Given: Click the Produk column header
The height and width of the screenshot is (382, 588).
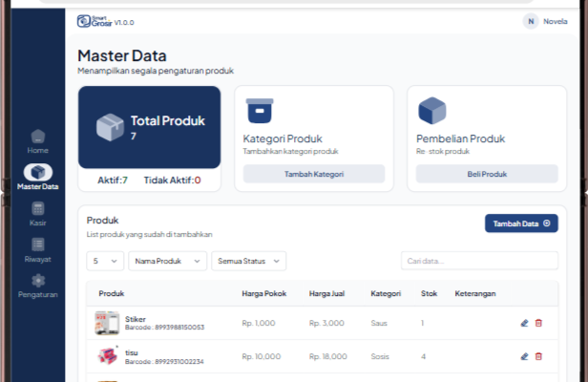Looking at the screenshot, I should (x=112, y=293).
